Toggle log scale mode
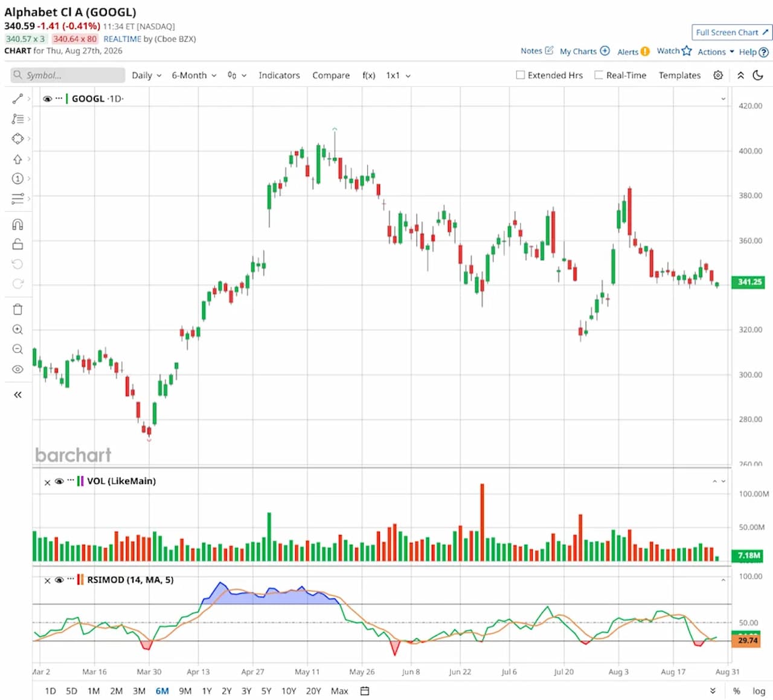 [759, 691]
